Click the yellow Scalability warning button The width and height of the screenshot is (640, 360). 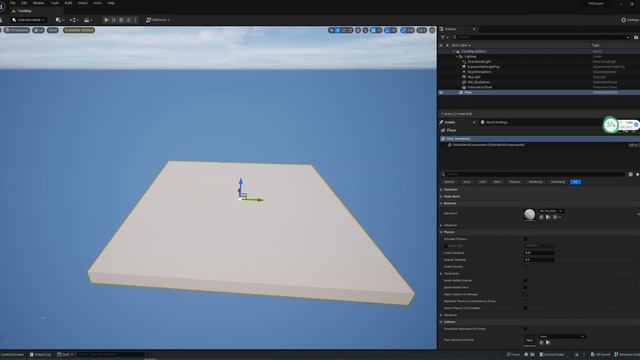point(79,30)
